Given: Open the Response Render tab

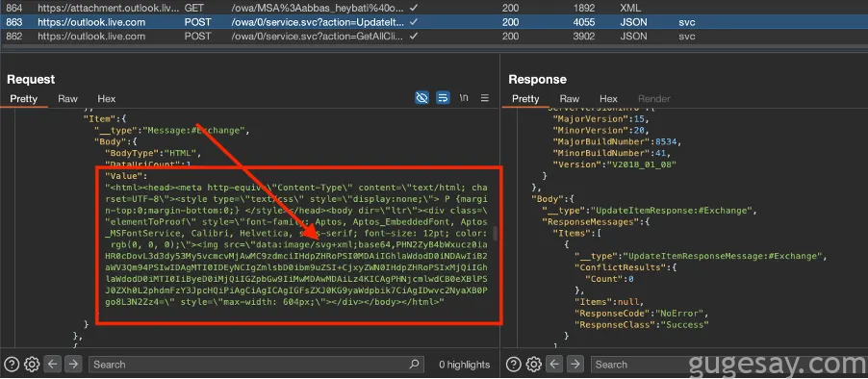Looking at the screenshot, I should tap(653, 98).
